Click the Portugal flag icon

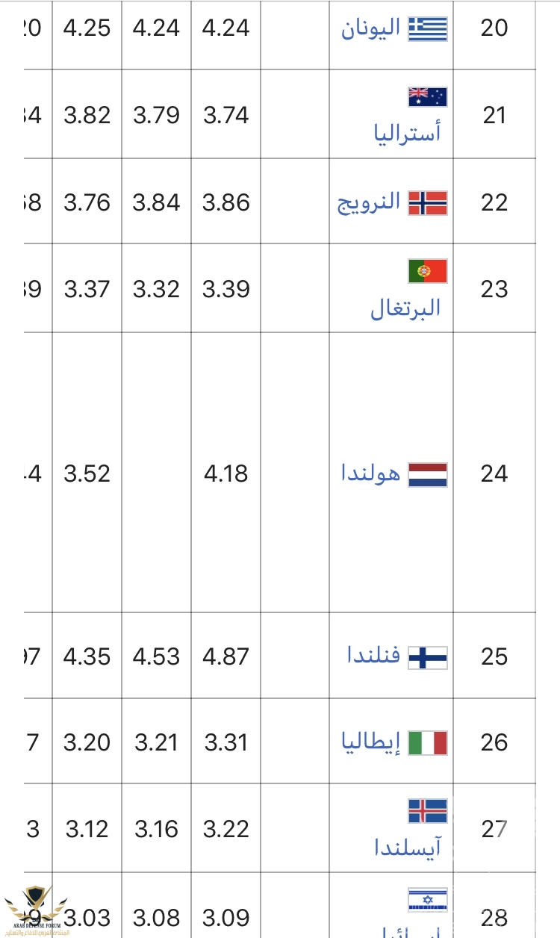pyautogui.click(x=428, y=271)
